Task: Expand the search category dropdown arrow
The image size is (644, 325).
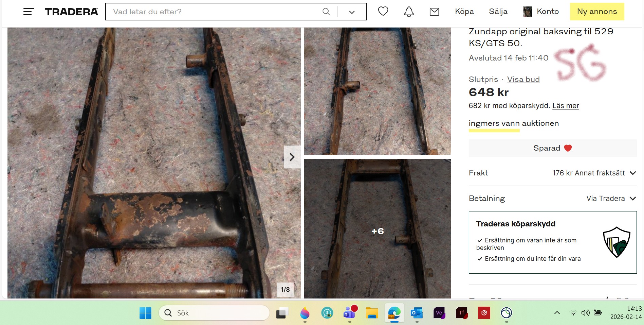Action: point(352,12)
